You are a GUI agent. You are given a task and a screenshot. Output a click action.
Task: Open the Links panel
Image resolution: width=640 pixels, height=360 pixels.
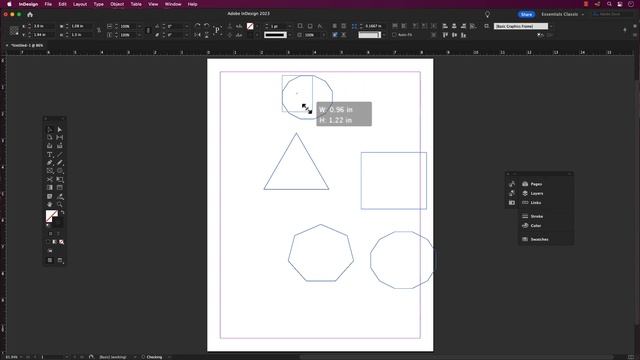pos(531,203)
